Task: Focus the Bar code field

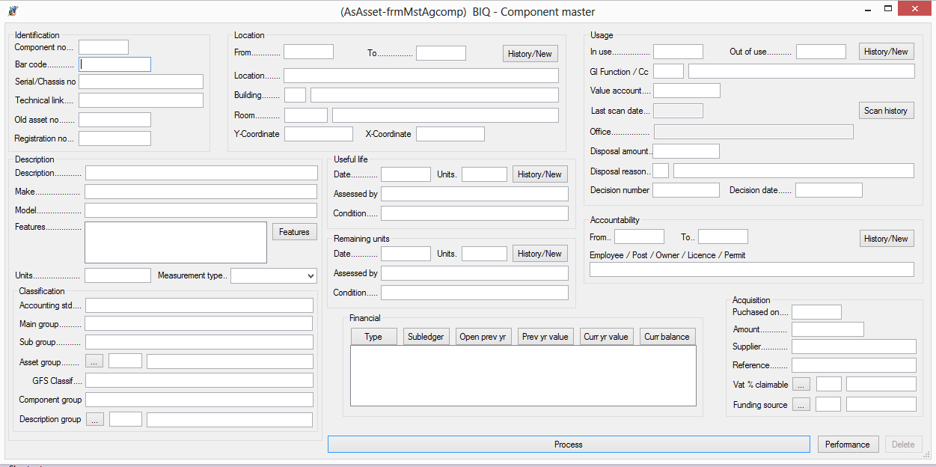Action: tap(115, 64)
